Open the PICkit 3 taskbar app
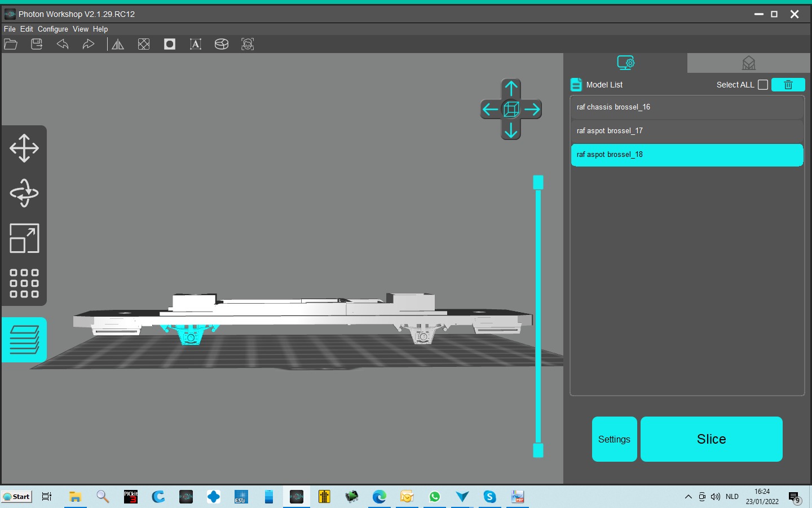The image size is (812, 508). coord(131,497)
